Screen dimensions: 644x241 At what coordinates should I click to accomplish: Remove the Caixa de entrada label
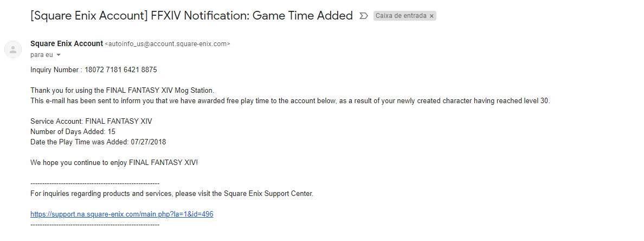coord(432,16)
